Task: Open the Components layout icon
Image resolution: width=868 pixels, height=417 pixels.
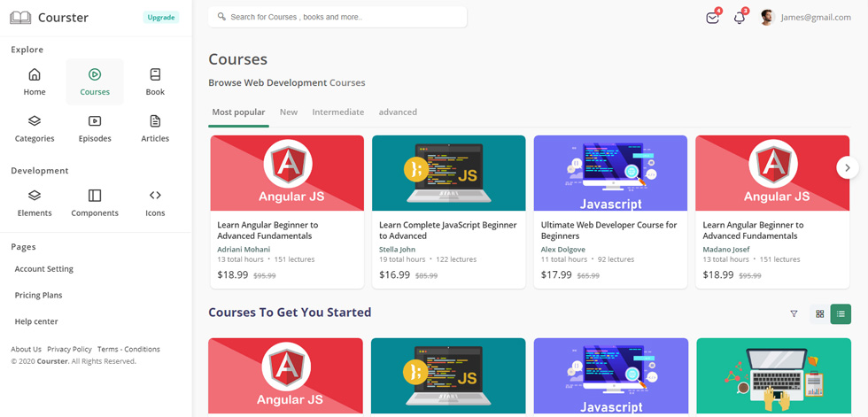Action: point(95,196)
